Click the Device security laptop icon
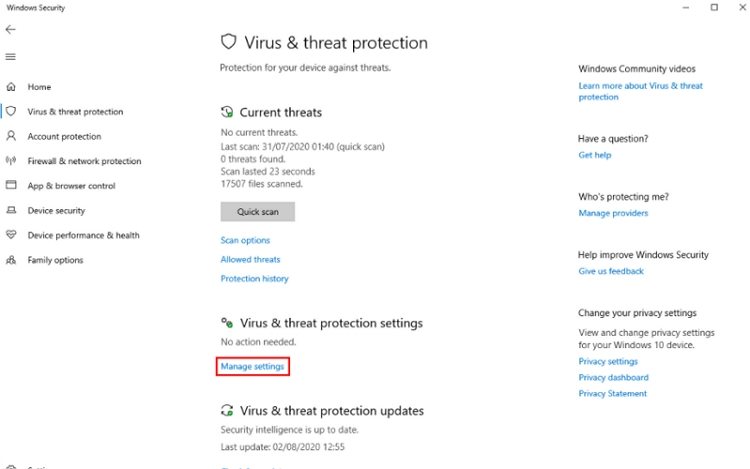 coord(11,211)
